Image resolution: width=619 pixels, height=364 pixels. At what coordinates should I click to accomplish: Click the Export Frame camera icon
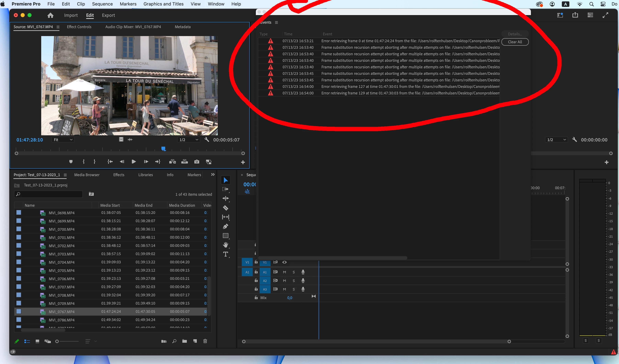pyautogui.click(x=197, y=162)
